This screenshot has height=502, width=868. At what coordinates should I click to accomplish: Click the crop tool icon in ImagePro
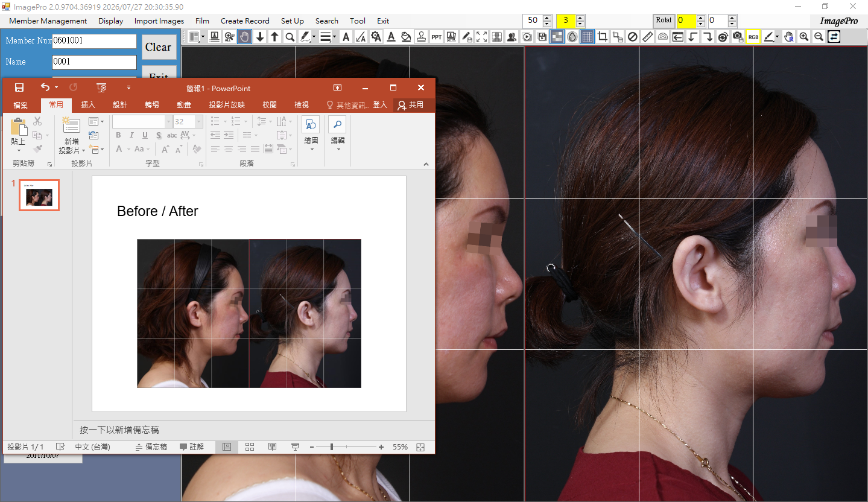(x=603, y=37)
